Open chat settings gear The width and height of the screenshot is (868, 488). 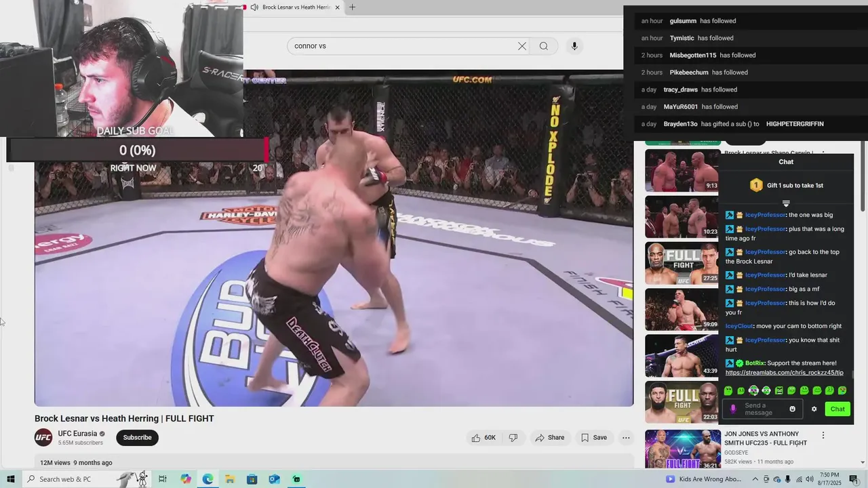814,409
